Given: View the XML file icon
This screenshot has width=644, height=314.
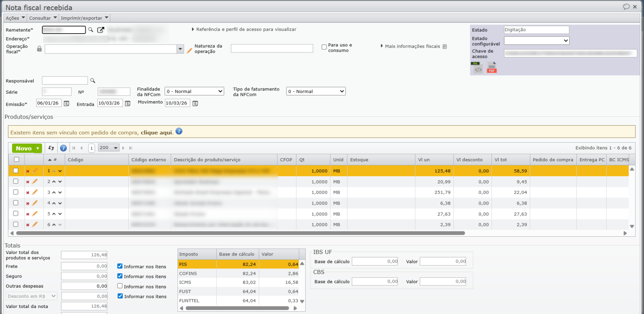Looking at the screenshot, I should click(478, 68).
